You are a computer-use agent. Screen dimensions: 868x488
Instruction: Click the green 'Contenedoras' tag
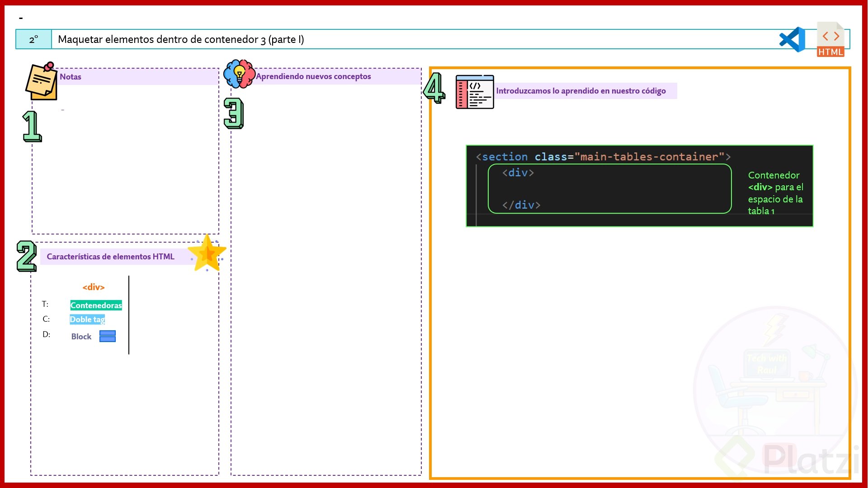click(96, 305)
